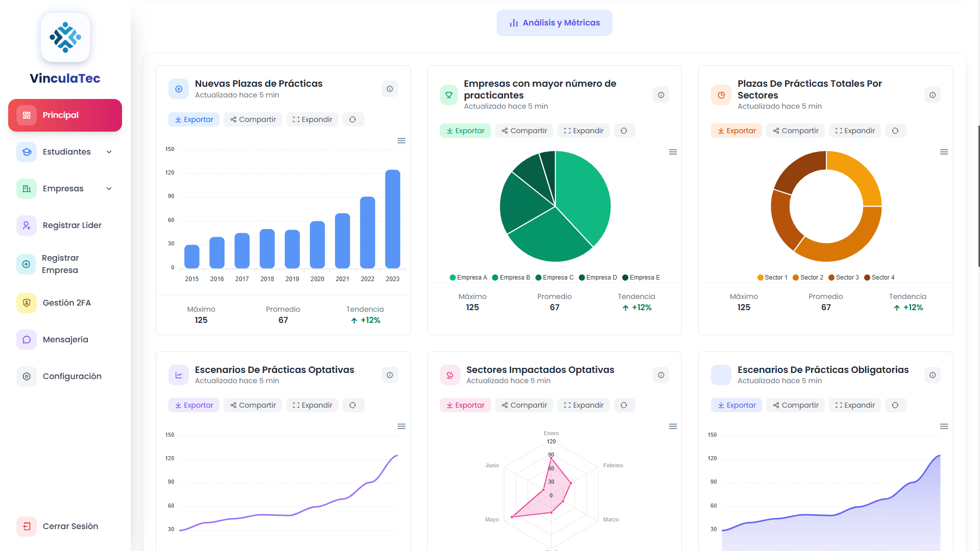The image size is (980, 551).
Task: Click info icon on Sectores Impactados Optativas
Action: coord(661,375)
